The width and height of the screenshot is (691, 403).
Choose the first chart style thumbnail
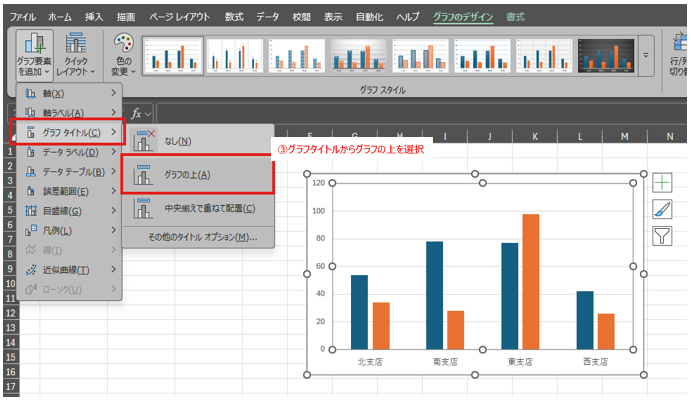click(x=172, y=57)
